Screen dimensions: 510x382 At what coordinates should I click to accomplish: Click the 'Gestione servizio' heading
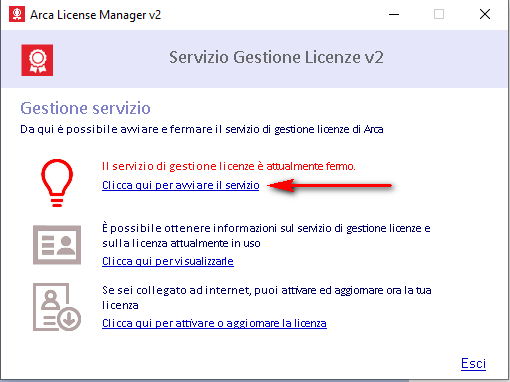85,108
